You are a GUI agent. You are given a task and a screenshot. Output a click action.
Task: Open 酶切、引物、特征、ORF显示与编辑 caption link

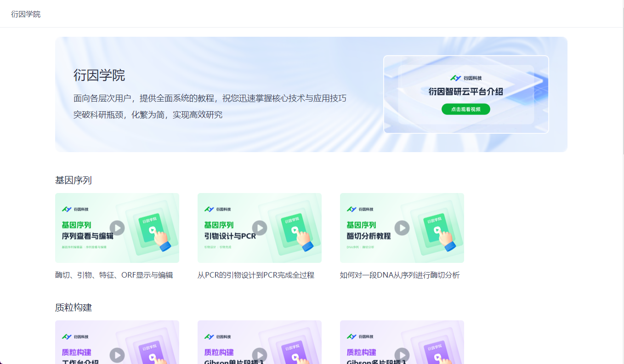coord(114,275)
